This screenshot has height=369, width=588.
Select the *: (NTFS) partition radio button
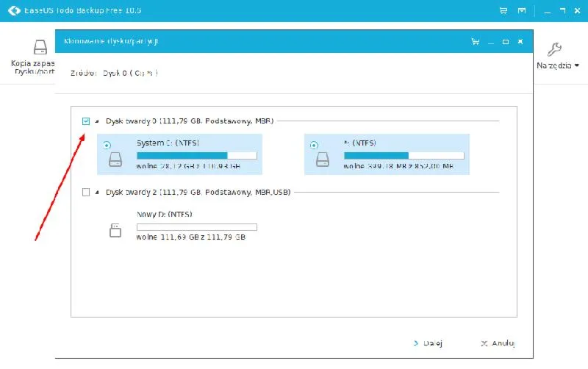click(x=315, y=145)
